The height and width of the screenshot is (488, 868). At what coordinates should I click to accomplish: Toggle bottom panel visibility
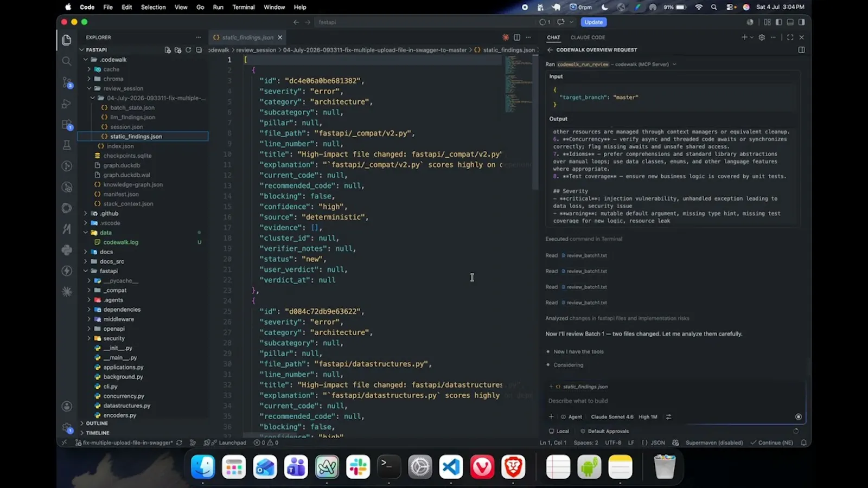(790, 22)
